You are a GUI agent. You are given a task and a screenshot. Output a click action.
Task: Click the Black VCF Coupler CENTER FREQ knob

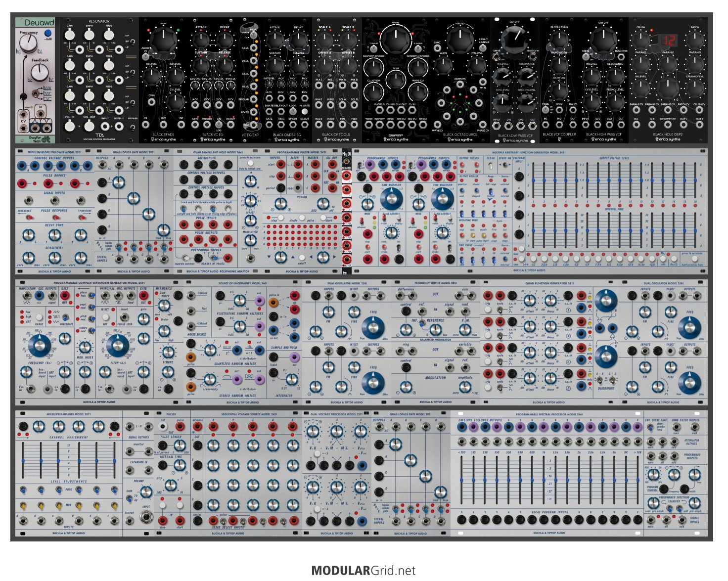559,40
